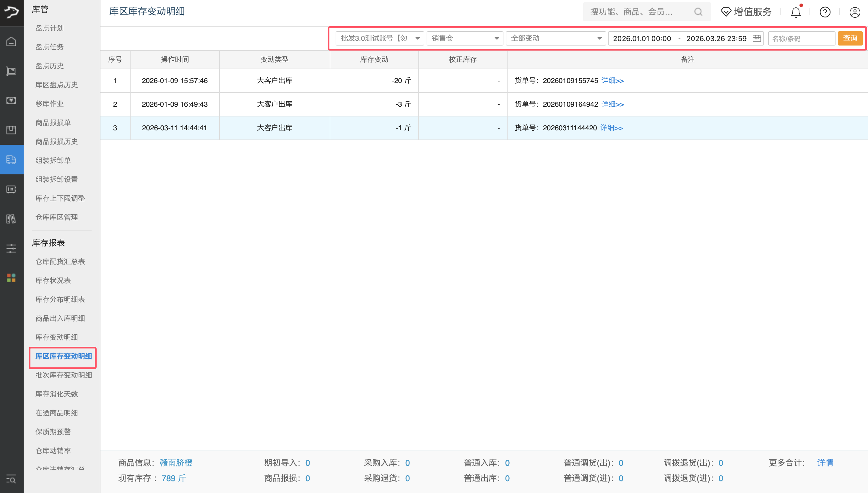868x493 pixels.
Task: Open the notification bell icon
Action: [x=796, y=12]
